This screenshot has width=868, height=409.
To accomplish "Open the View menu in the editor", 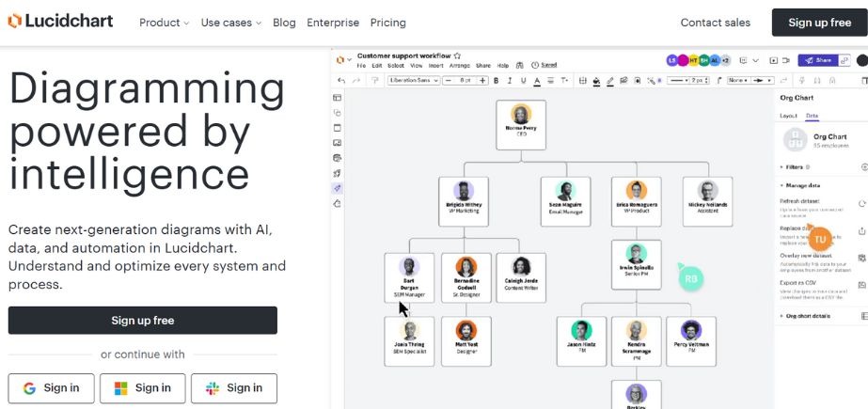I will pos(416,65).
